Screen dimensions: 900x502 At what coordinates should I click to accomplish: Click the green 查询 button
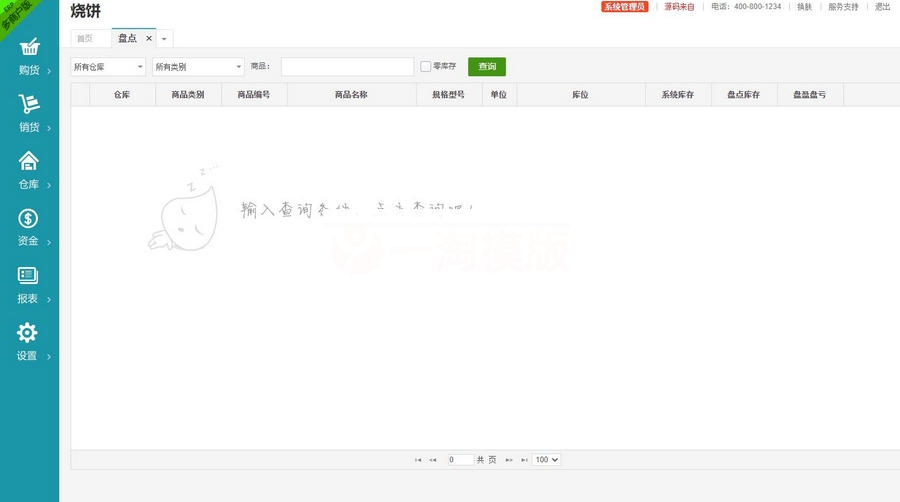point(487,67)
